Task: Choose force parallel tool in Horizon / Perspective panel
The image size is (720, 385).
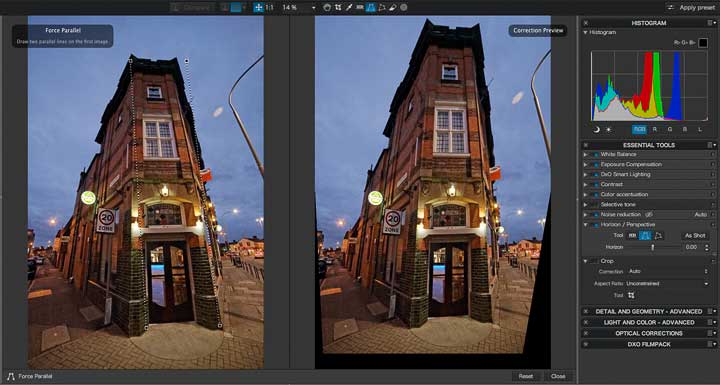Action: (645, 235)
